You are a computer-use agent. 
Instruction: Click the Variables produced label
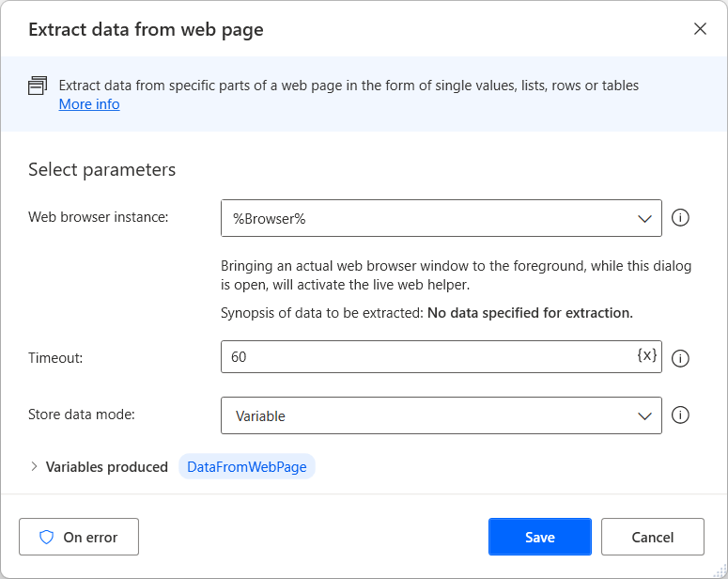point(107,467)
